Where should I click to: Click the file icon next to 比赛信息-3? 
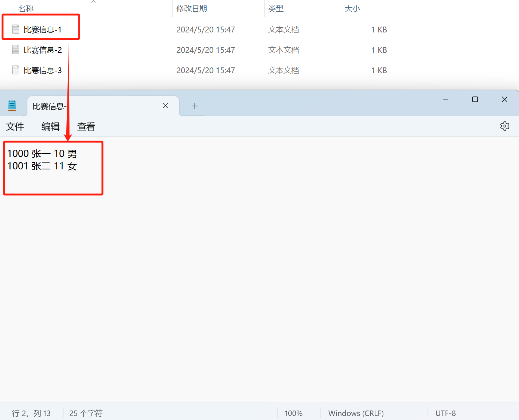(16, 70)
